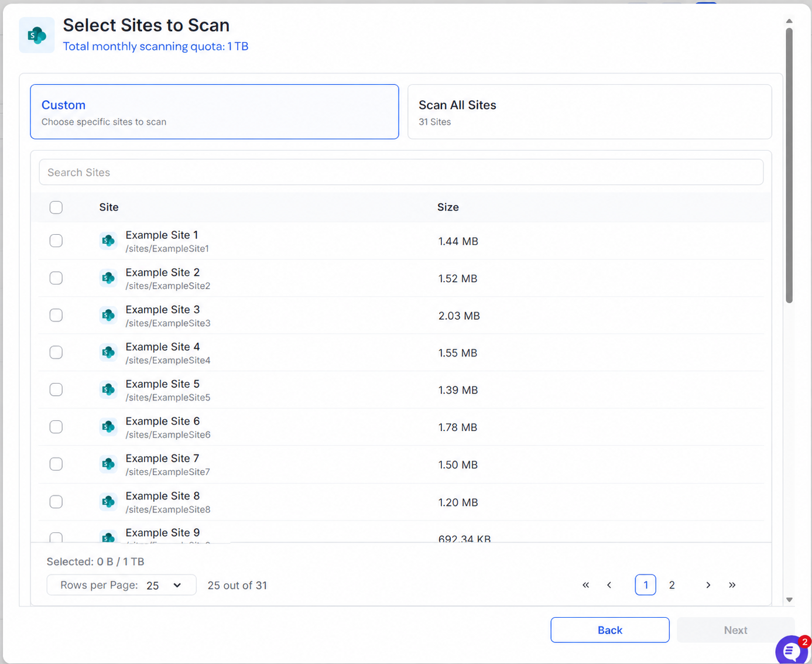The image size is (812, 664).
Task: Jump to the last page of sites
Action: [x=732, y=585]
